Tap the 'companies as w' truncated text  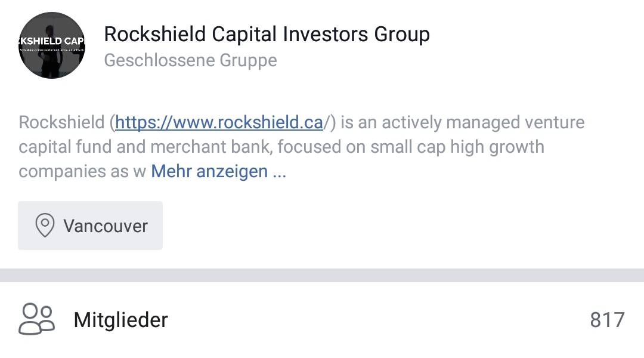click(x=82, y=171)
